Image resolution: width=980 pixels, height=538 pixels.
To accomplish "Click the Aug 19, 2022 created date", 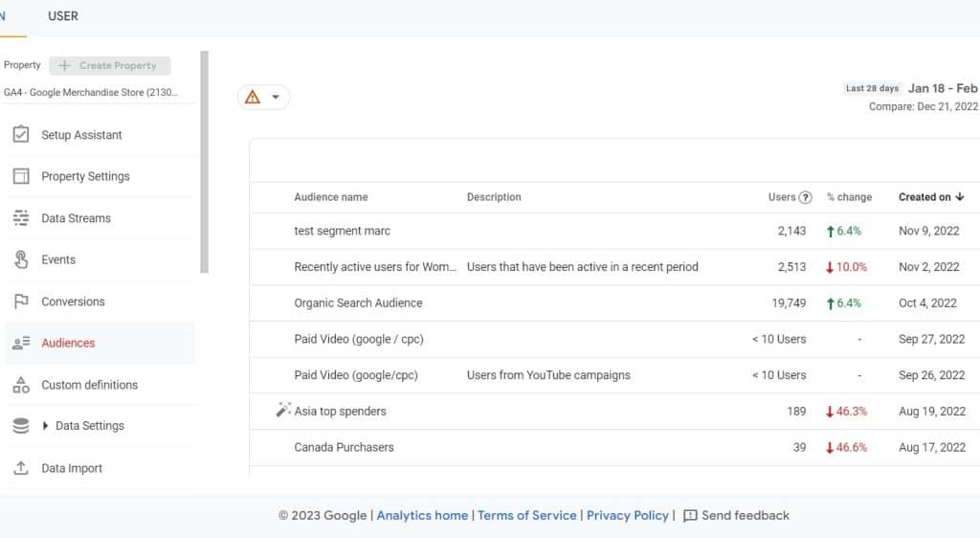I will pos(932,411).
